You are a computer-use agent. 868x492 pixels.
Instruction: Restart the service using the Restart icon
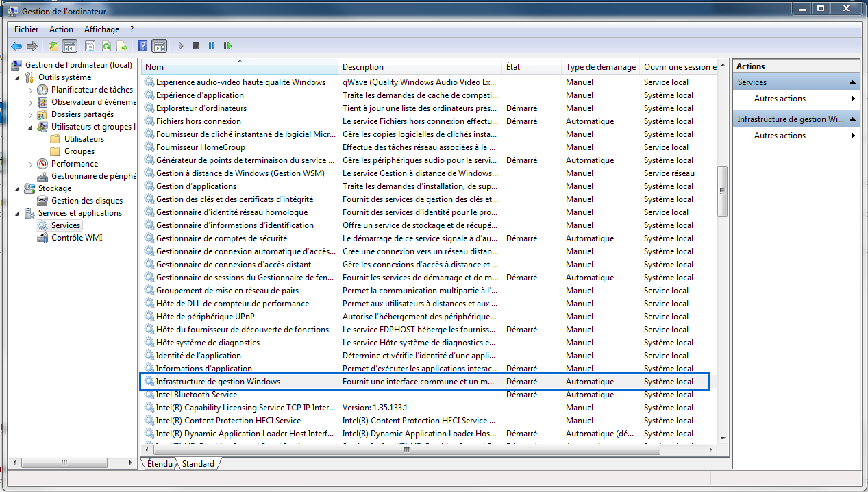pos(227,46)
